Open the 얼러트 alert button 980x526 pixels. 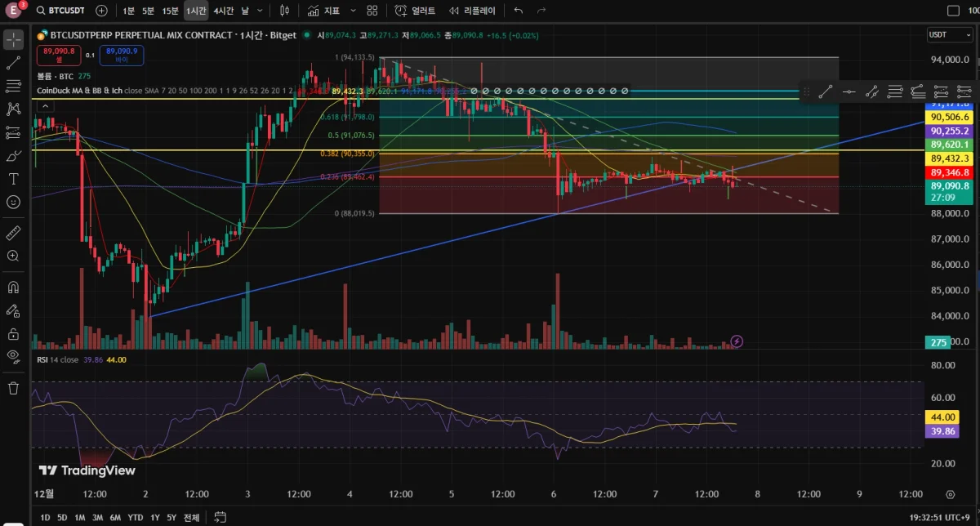tap(415, 11)
